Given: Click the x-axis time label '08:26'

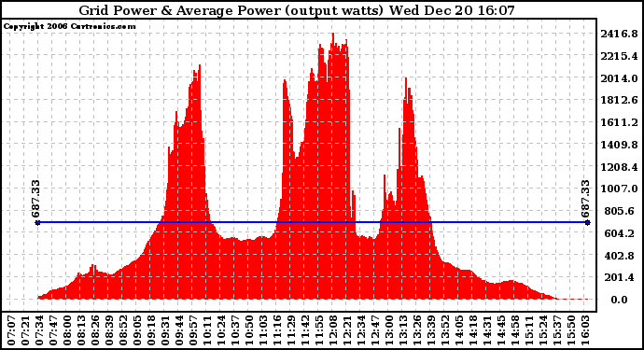Looking at the screenshot, I should [95, 330].
